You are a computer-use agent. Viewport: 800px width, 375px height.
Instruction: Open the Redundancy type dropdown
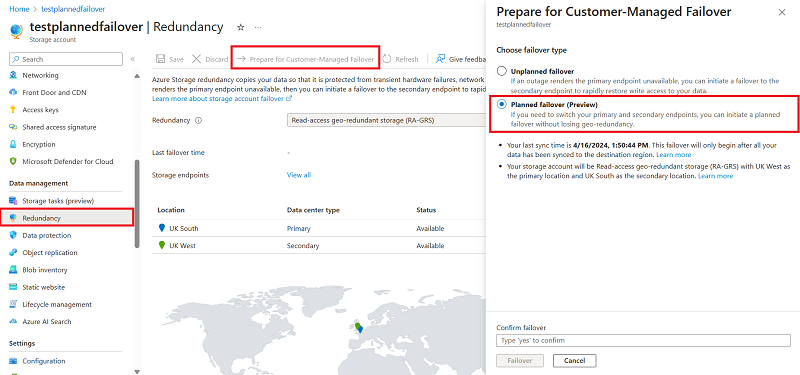386,121
